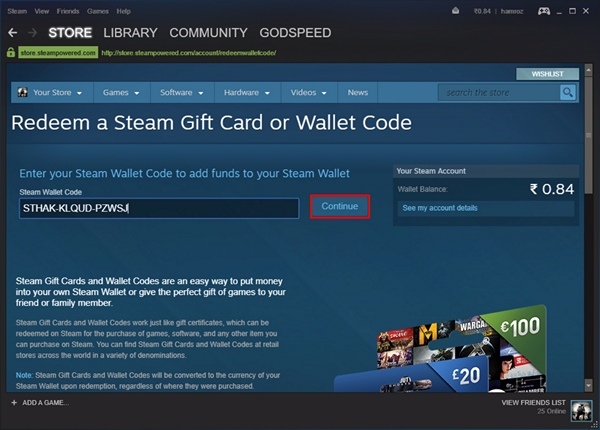Click the green padlock security icon

click(11, 52)
